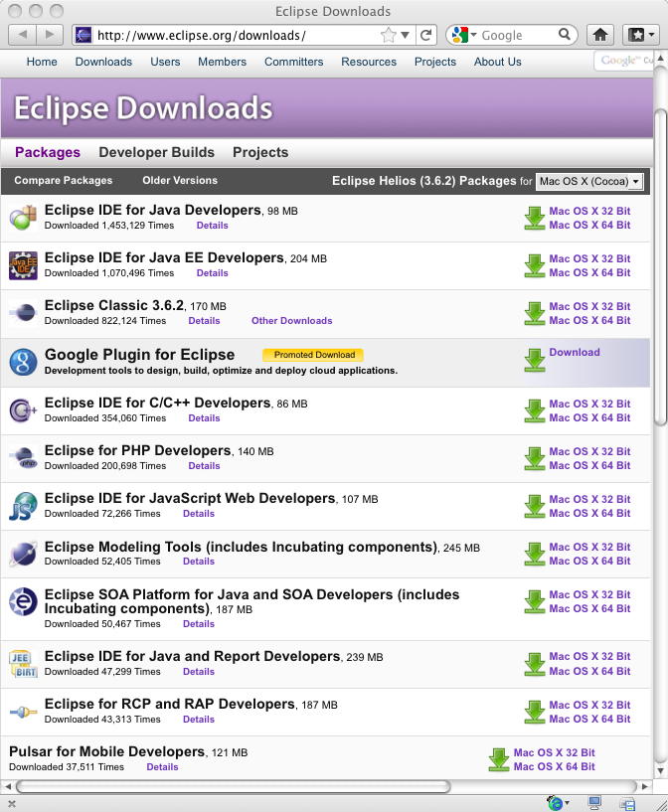Click the SOA Platform package icon
Image resolution: width=668 pixels, height=812 pixels.
tap(23, 601)
